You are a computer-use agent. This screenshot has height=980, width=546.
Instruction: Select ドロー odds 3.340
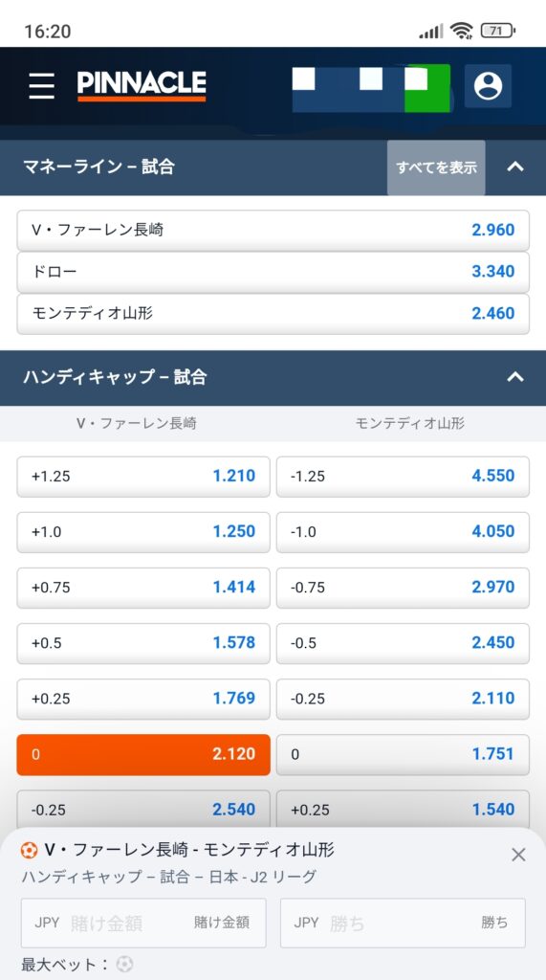click(273, 272)
